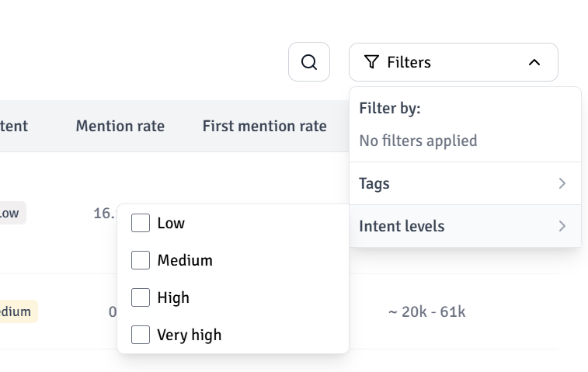This screenshot has width=588, height=372.
Task: Click the Intent levels chevron arrow
Action: click(562, 226)
